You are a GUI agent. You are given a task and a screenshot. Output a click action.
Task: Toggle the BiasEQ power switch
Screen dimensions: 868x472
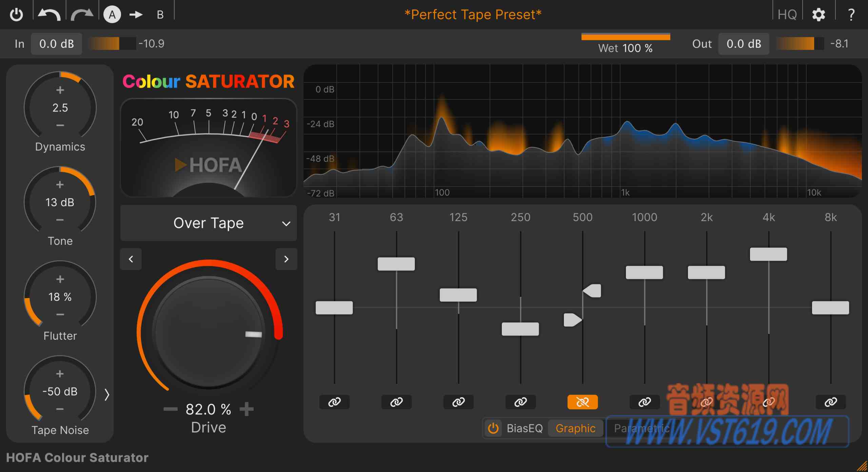[x=493, y=428]
